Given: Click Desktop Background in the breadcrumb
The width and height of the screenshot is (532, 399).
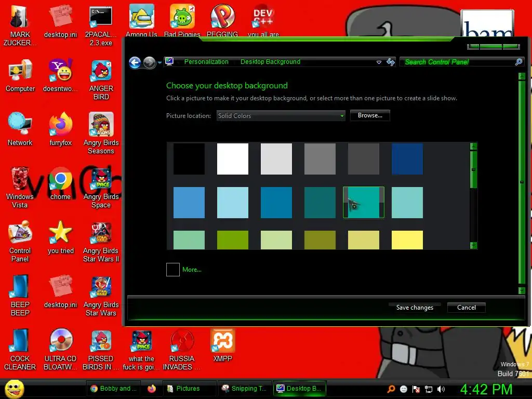Looking at the screenshot, I should pyautogui.click(x=270, y=62).
